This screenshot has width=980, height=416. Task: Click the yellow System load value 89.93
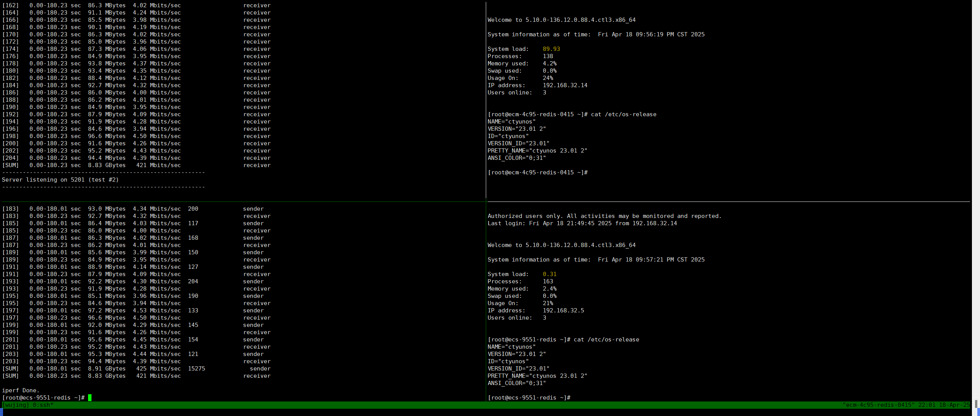click(551, 49)
